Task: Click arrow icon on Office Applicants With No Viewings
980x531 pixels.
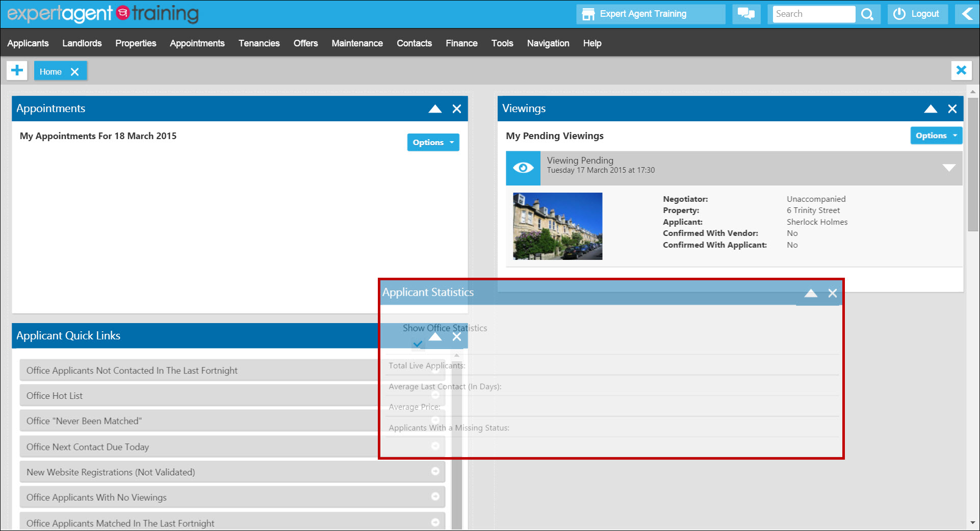Action: (x=435, y=496)
